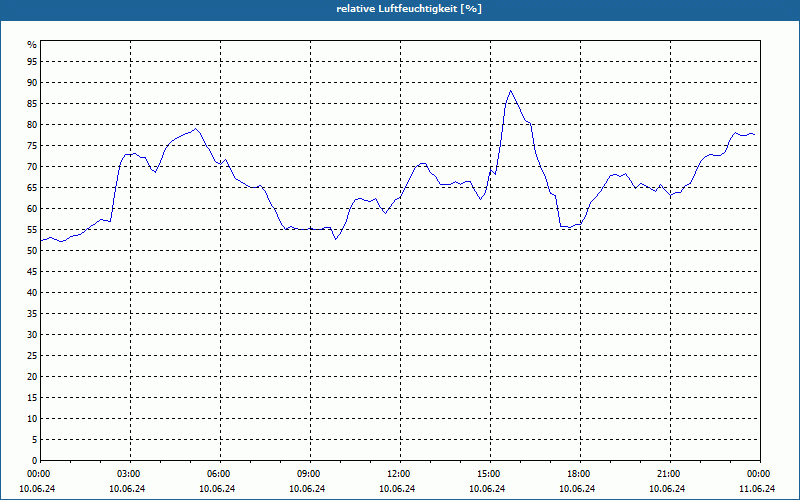Screen dimensions: 800x500
Task: Click the 09:00 time label on x-axis
Action: [310, 474]
